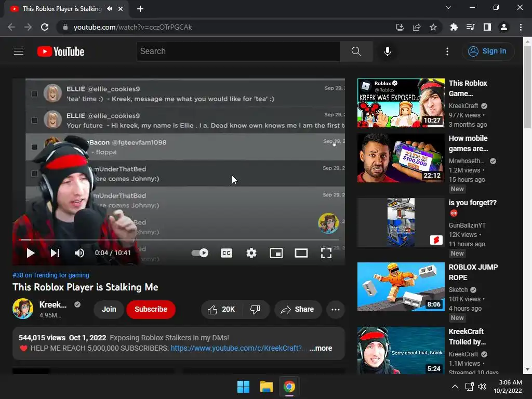The height and width of the screenshot is (399, 532).
Task: Close the 'This Roblox Player is Stalking' tab
Action: [x=121, y=9]
